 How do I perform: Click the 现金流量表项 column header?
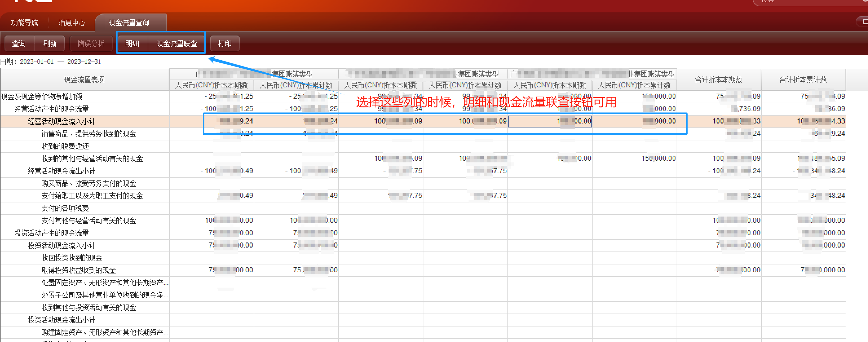(x=85, y=80)
